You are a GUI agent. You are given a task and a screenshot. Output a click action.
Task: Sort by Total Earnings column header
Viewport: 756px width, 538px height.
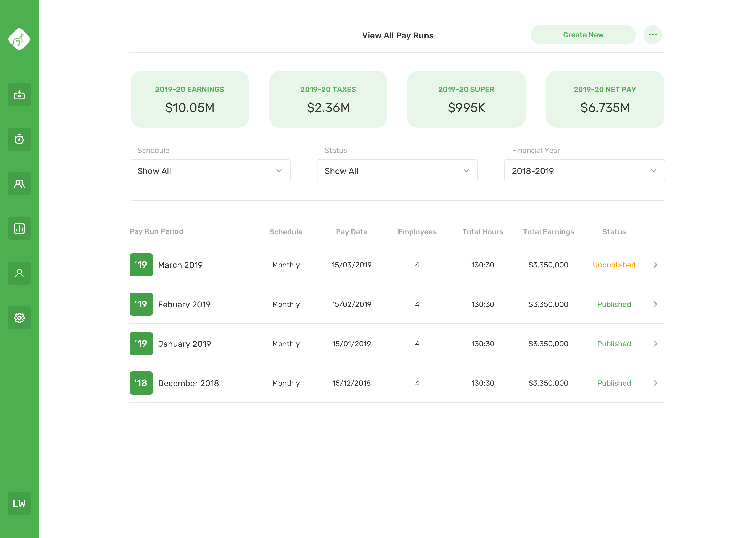click(548, 232)
